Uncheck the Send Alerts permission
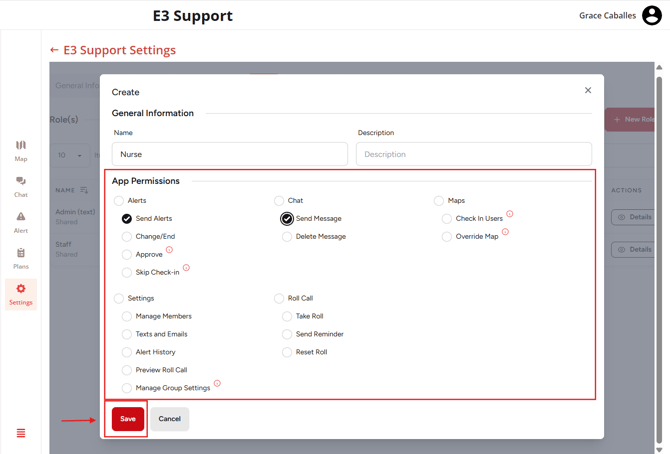670x454 pixels. 127,218
